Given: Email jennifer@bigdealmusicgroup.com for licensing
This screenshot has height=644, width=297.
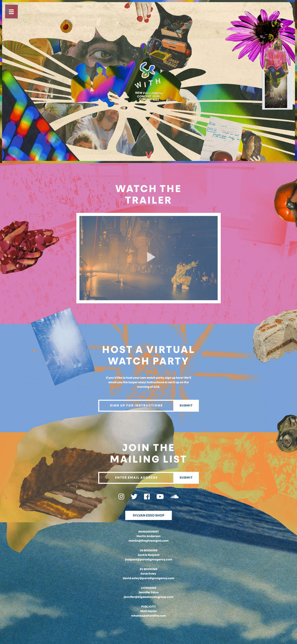Looking at the screenshot, I should [x=148, y=597].
